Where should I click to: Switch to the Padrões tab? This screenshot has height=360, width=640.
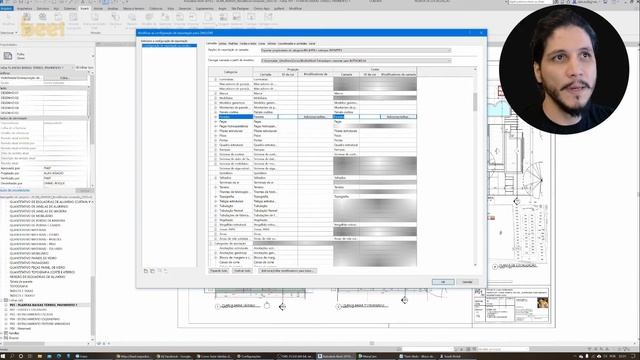pos(233,43)
